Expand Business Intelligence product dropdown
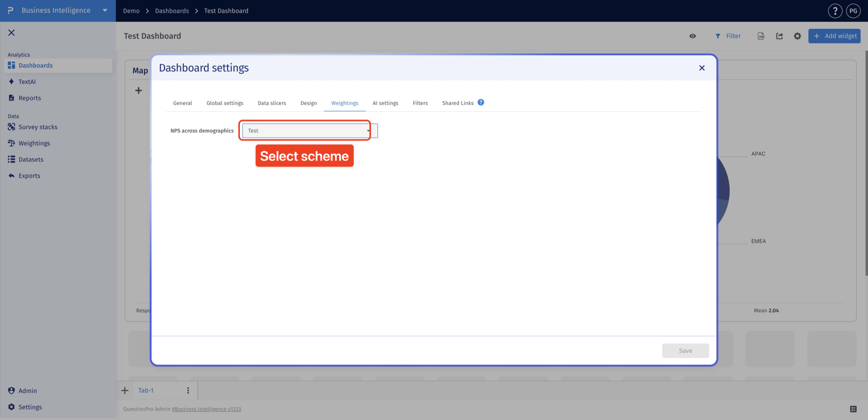 [x=105, y=11]
